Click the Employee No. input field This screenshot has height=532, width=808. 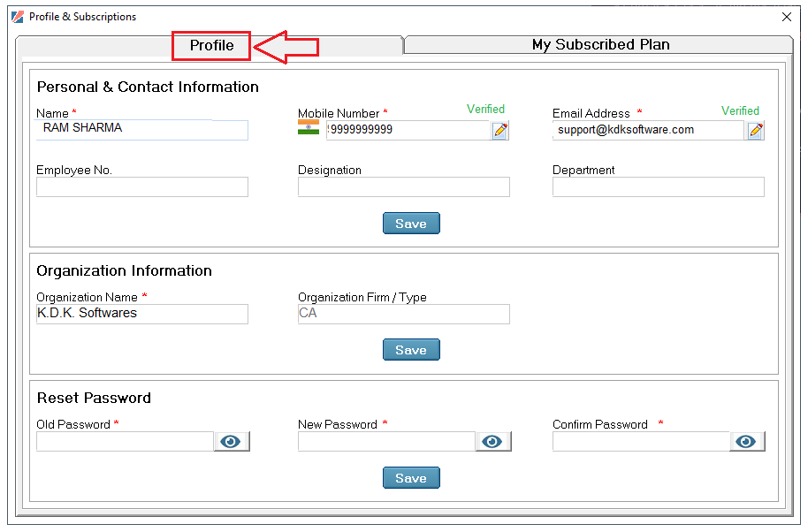click(142, 187)
